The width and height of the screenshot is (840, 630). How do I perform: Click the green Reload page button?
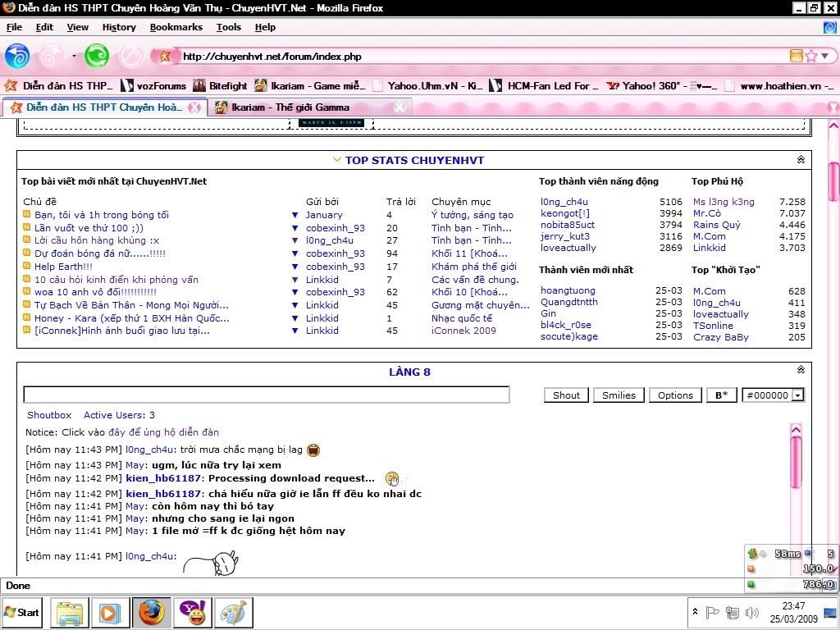pos(97,56)
